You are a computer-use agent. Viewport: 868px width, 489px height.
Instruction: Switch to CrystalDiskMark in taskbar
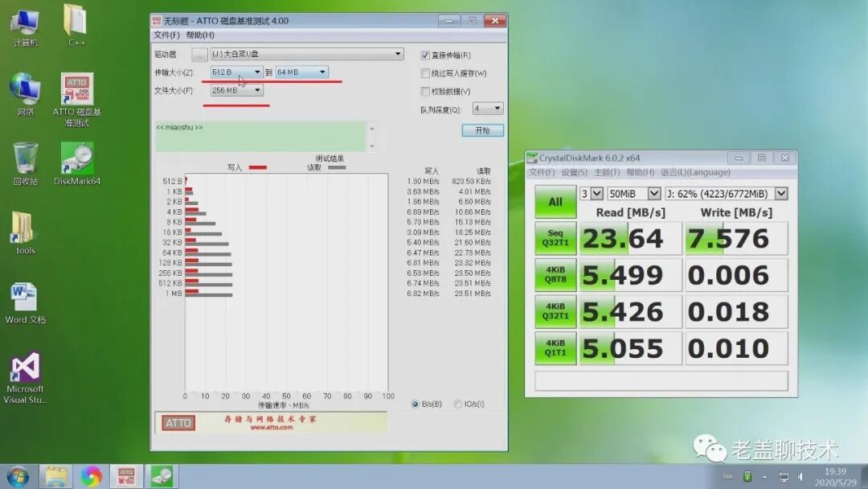[x=161, y=476]
